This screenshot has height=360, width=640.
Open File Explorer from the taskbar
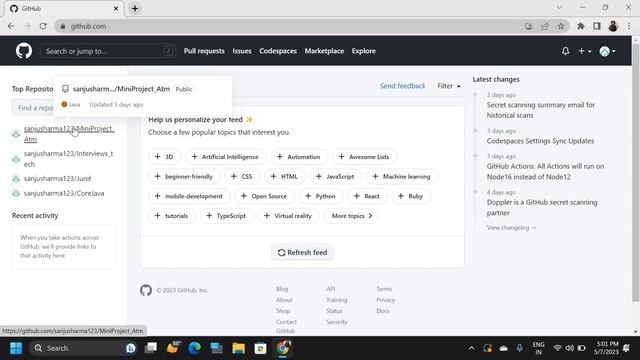click(x=238, y=348)
